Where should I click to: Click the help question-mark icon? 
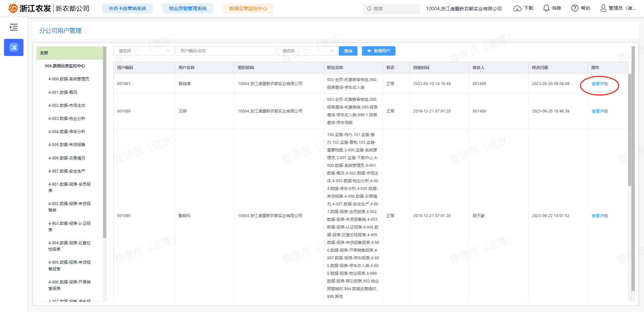575,8
